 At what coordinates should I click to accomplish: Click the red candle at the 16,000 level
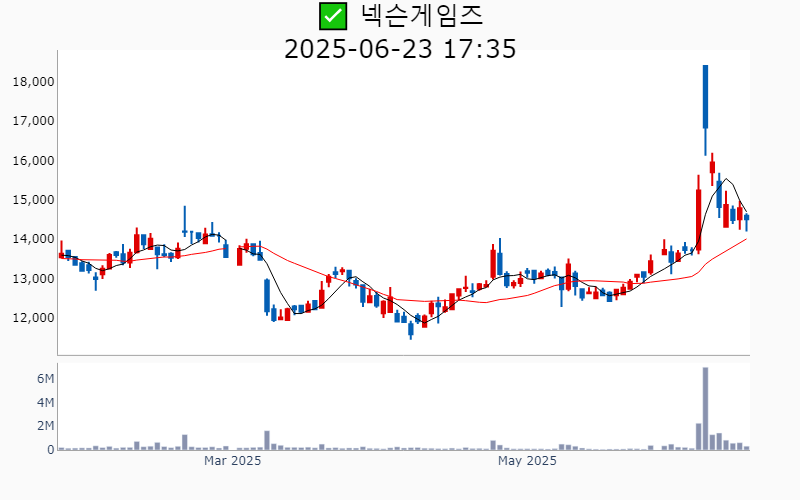pyautogui.click(x=712, y=167)
